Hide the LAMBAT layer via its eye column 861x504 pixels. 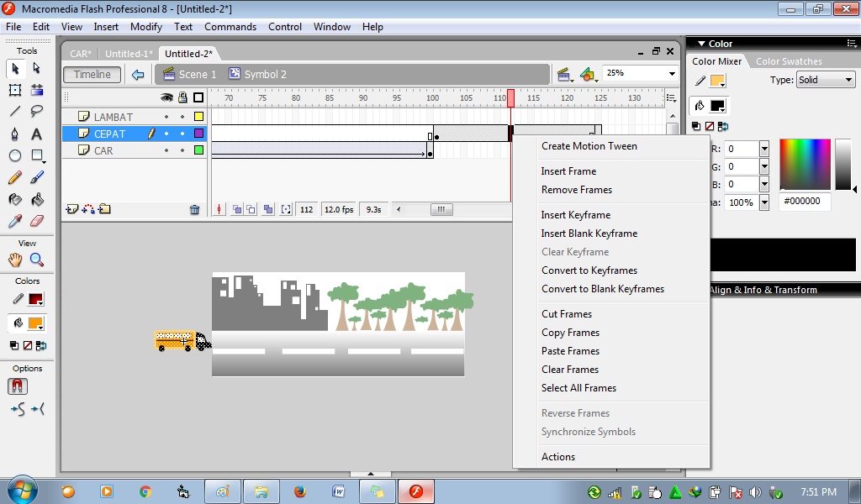pos(166,116)
